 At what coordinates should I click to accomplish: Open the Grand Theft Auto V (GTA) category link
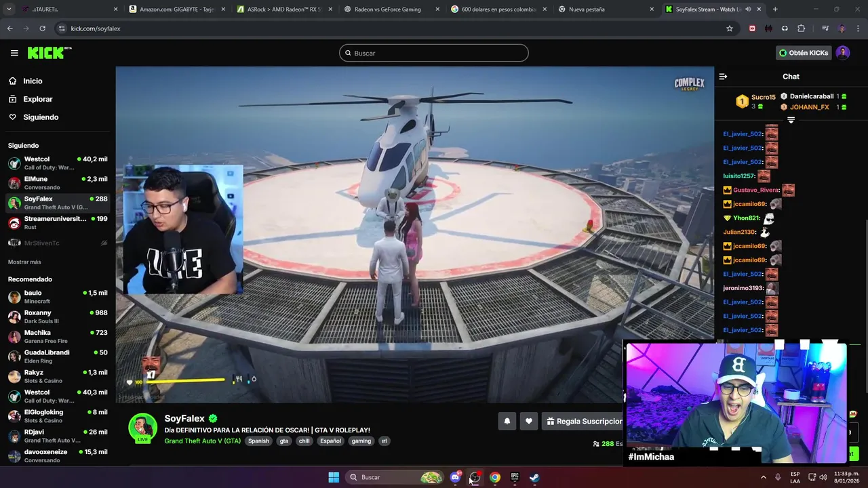(202, 441)
